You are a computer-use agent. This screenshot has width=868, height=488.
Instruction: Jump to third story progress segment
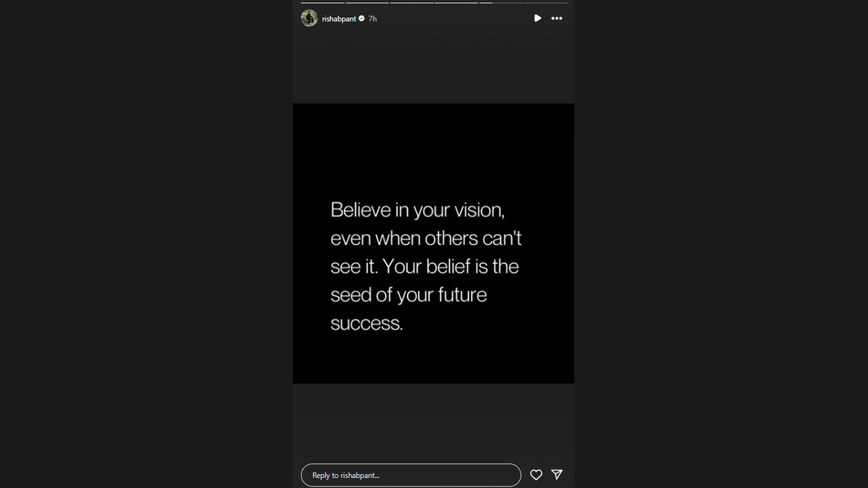(x=412, y=3)
